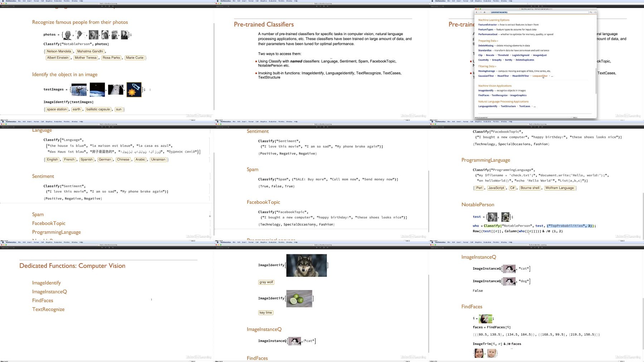Open the LanguageIdentify link
Image resolution: width=644 pixels, height=362 pixels.
click(488, 106)
